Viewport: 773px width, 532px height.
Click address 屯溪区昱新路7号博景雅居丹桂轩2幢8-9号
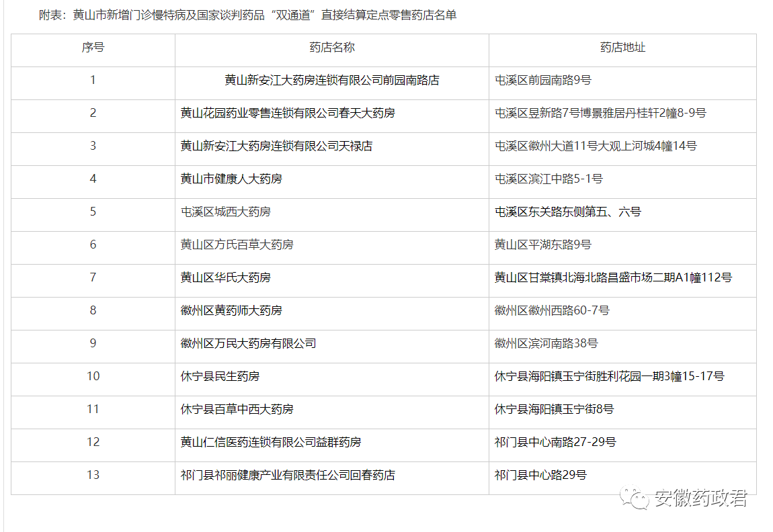(x=600, y=114)
